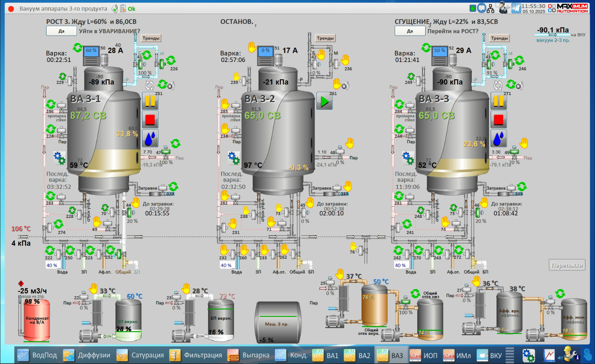
Task: Open the trend chart icon in bottom bar
Action: [x=549, y=356]
